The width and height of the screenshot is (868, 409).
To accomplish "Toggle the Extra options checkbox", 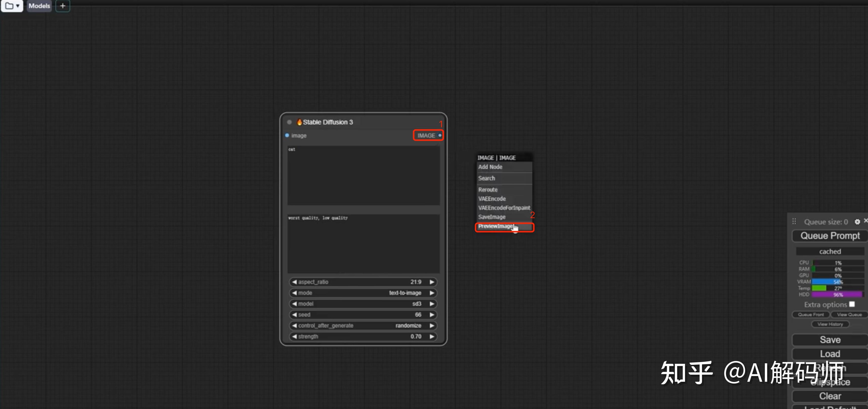I will (x=852, y=304).
